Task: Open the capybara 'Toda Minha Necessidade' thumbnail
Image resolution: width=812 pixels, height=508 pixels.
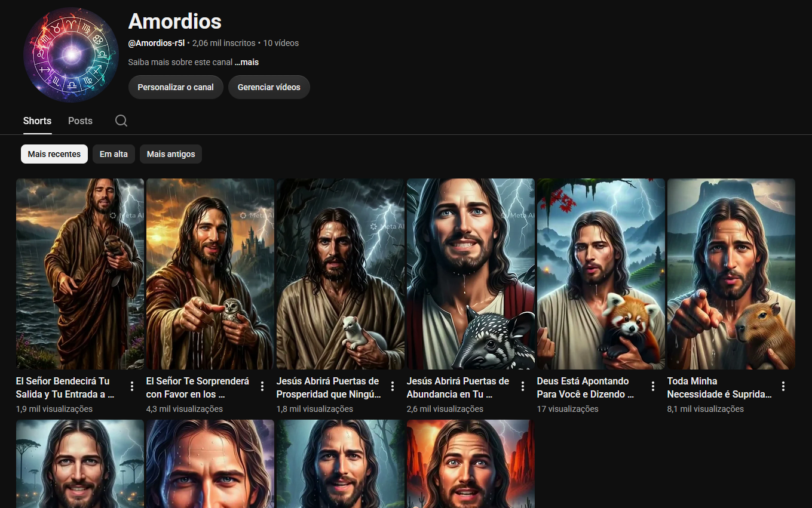Action: click(x=731, y=274)
